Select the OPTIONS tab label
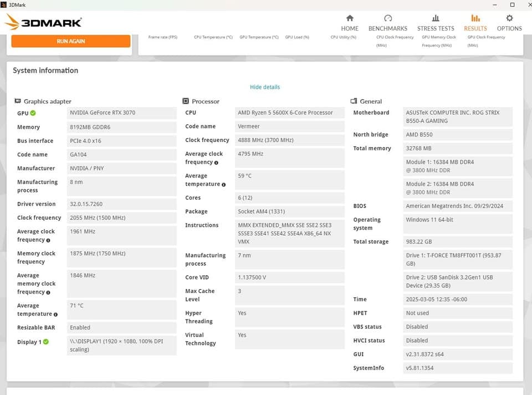Screen dimensions: 532x395 pos(509,28)
